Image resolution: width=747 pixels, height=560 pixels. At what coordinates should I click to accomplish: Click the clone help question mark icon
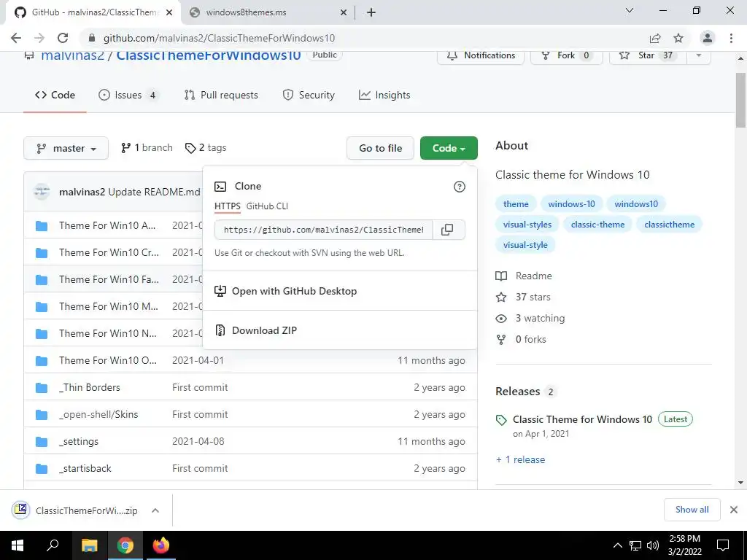pyautogui.click(x=460, y=187)
